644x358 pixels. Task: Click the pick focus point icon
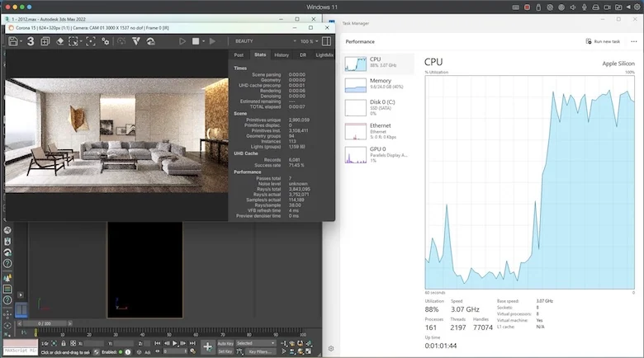(x=91, y=41)
